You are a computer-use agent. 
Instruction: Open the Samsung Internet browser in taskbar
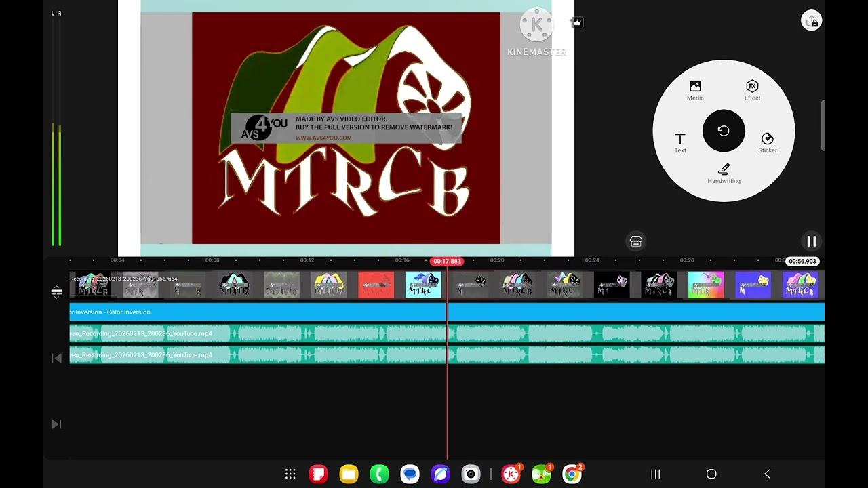pyautogui.click(x=440, y=474)
